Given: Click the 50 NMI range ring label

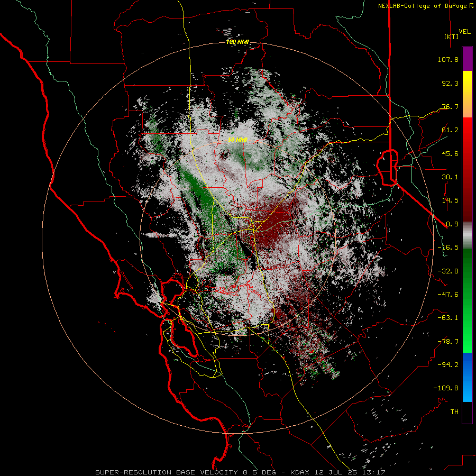Looking at the screenshot, I should click(237, 140).
